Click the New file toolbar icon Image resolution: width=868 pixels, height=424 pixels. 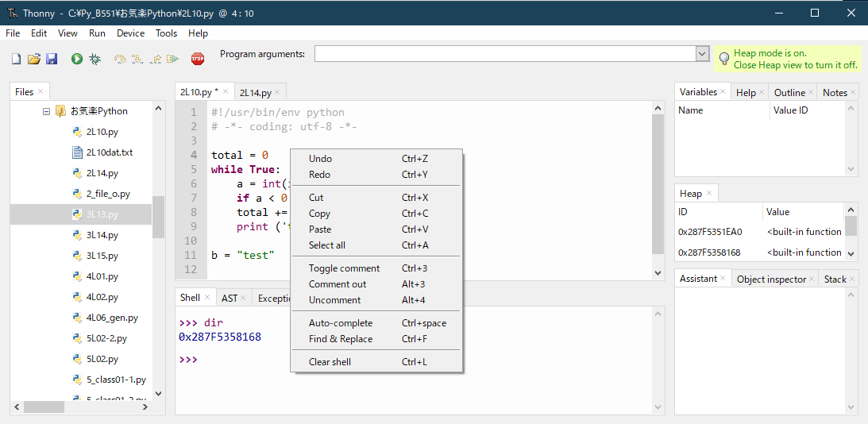[16, 59]
